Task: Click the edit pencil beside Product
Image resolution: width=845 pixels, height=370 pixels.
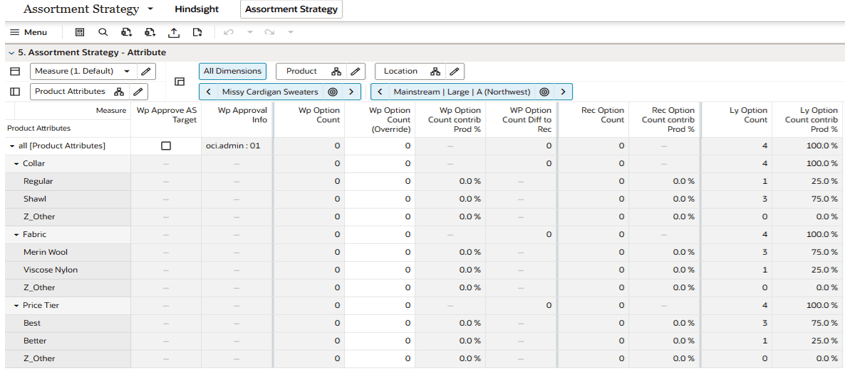Action: (355, 71)
